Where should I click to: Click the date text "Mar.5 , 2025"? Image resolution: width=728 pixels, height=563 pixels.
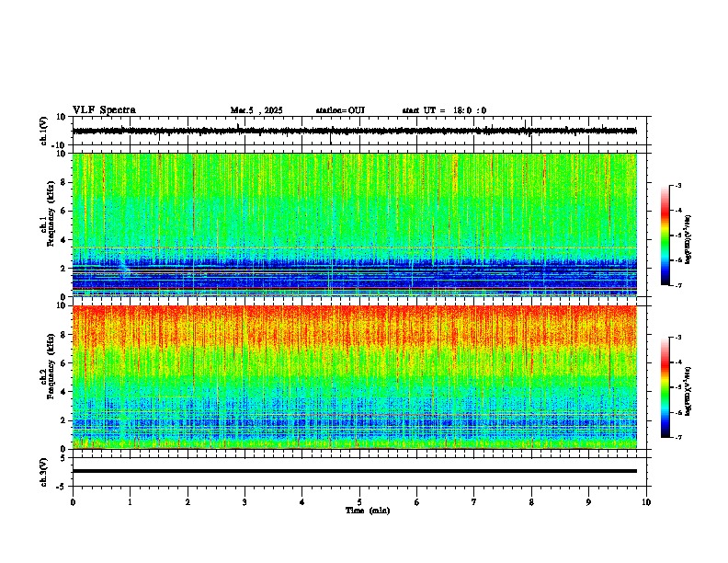256,110
